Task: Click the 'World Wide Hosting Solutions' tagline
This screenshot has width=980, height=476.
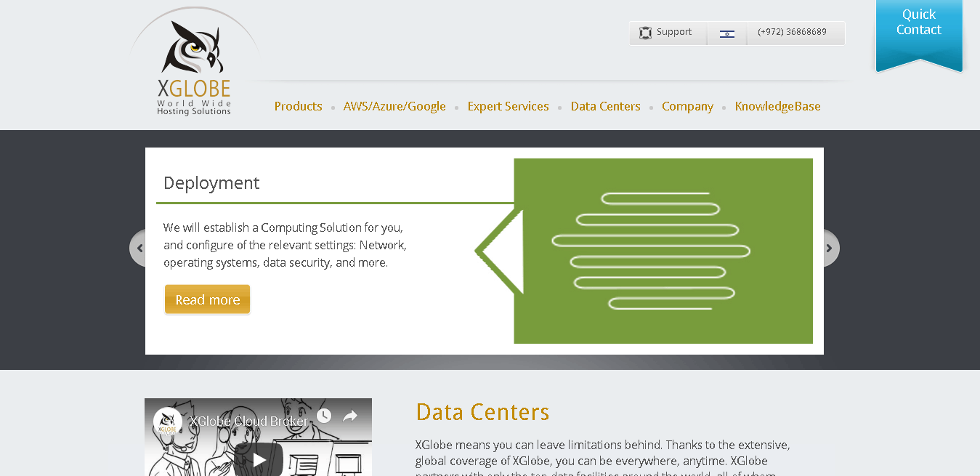Action: coord(194,108)
